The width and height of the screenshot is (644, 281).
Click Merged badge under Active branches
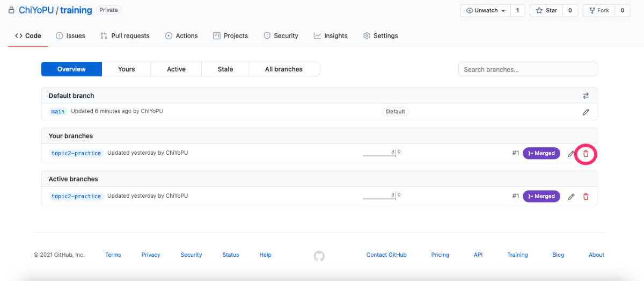click(x=541, y=197)
